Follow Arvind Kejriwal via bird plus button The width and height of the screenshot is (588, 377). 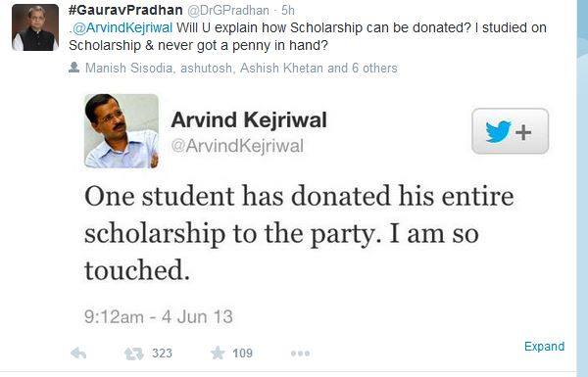[510, 131]
